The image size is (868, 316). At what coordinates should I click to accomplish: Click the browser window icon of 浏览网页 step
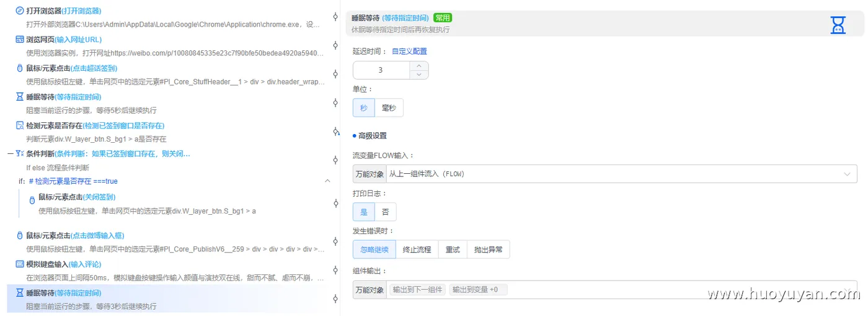pos(20,39)
